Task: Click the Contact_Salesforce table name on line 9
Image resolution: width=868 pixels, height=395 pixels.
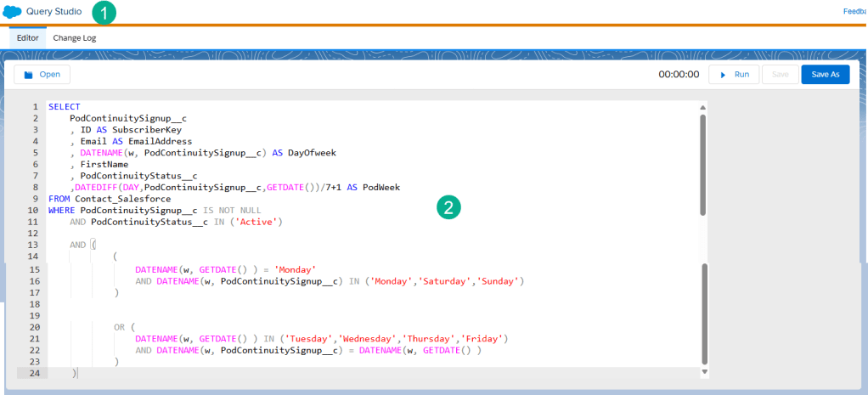Action: click(122, 199)
